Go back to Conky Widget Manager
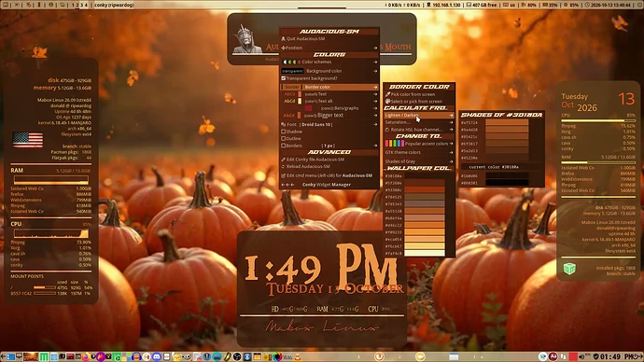 tap(329, 185)
